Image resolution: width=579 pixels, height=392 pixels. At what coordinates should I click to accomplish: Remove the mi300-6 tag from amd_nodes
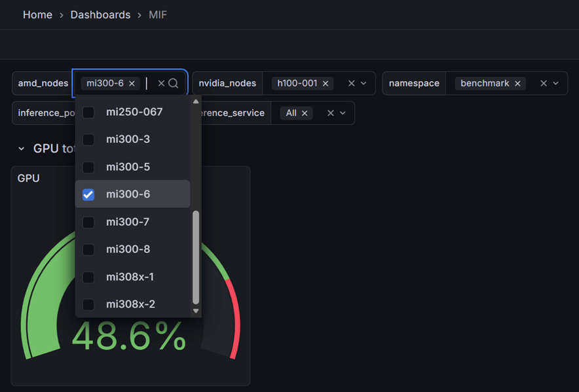click(132, 83)
